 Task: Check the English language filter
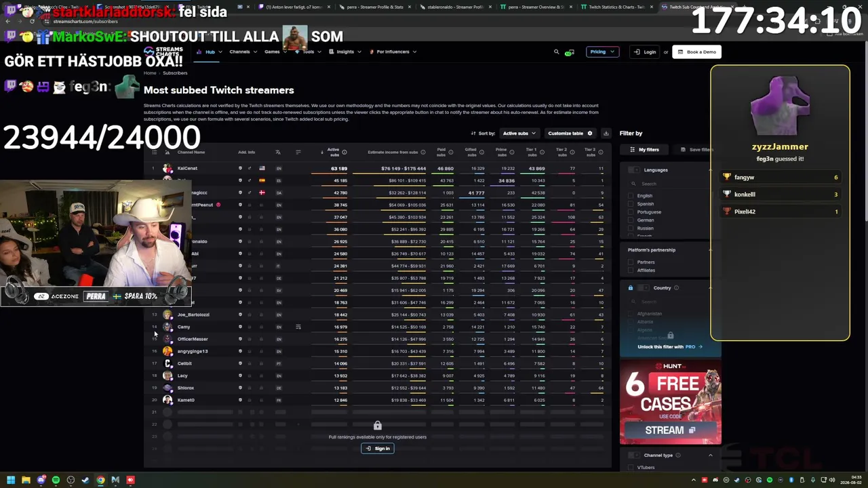point(631,196)
